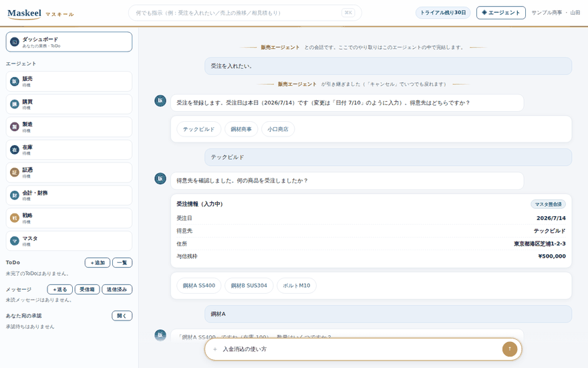
Task: Click the 購買 agent icon
Action: click(14, 104)
